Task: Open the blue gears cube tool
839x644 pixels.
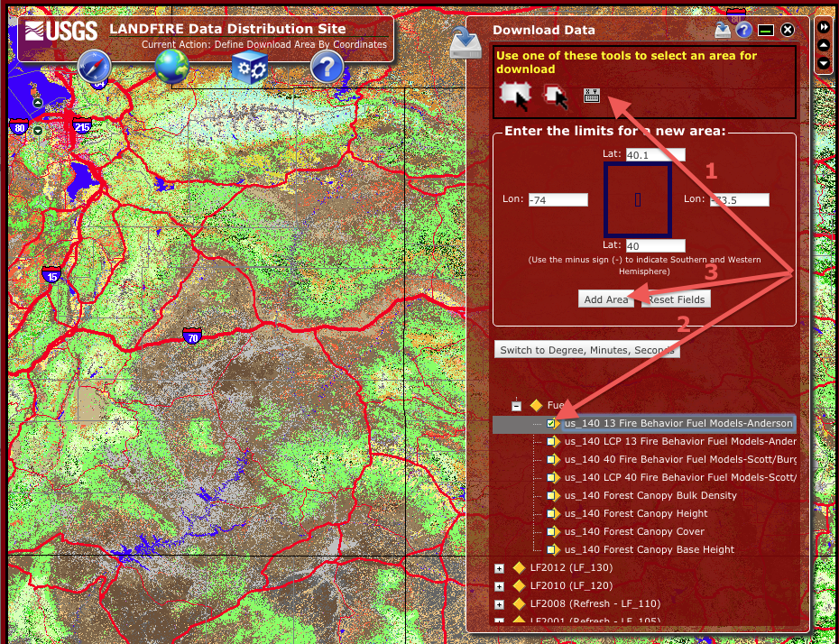Action: tap(249, 68)
